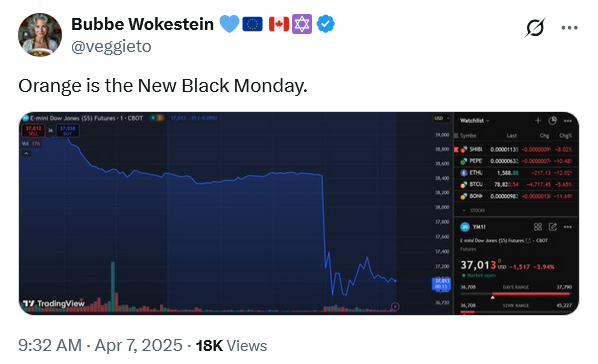Screen dimensions: 598x364
Task: Click the edit note icon beside YM1!
Action: tap(552, 227)
